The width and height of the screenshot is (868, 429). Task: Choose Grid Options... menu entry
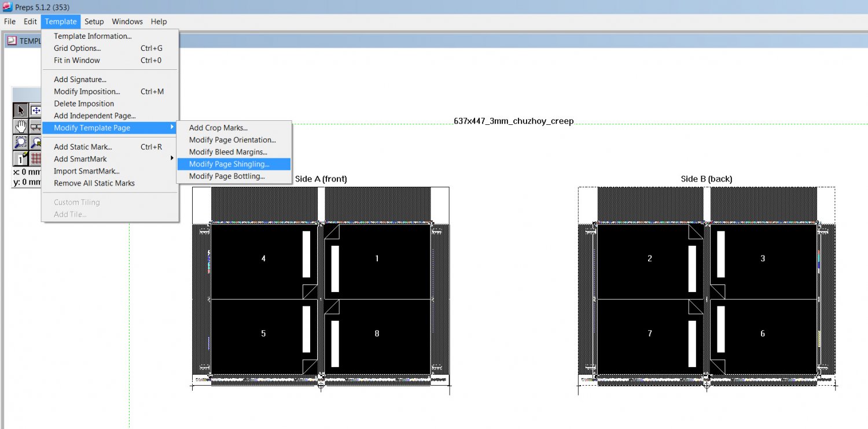click(x=110, y=48)
